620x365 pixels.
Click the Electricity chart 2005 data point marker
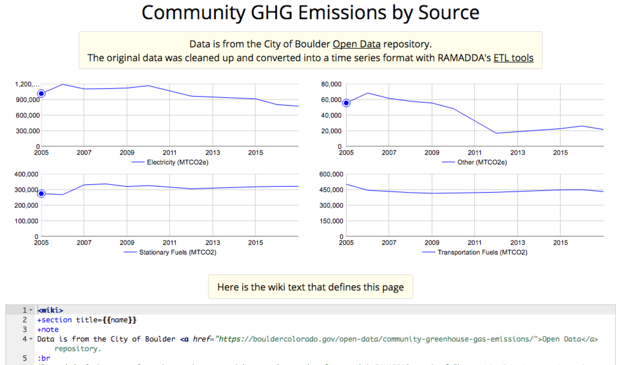tap(41, 94)
